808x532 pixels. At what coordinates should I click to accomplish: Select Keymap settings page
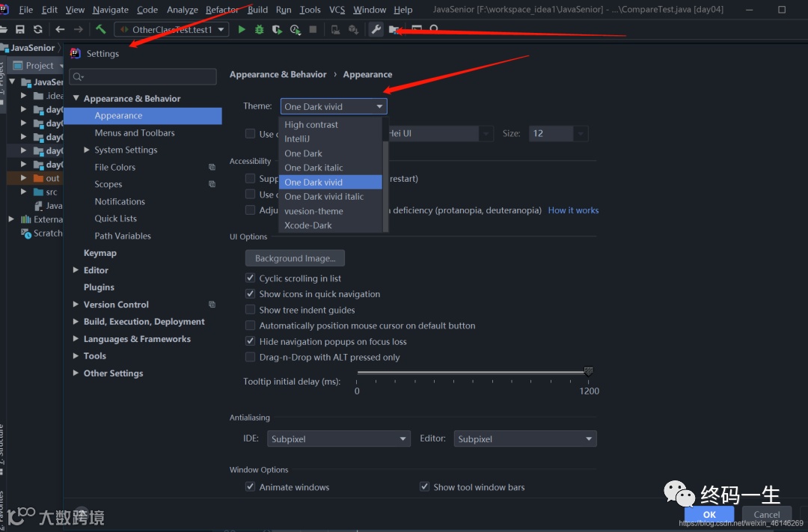(100, 253)
